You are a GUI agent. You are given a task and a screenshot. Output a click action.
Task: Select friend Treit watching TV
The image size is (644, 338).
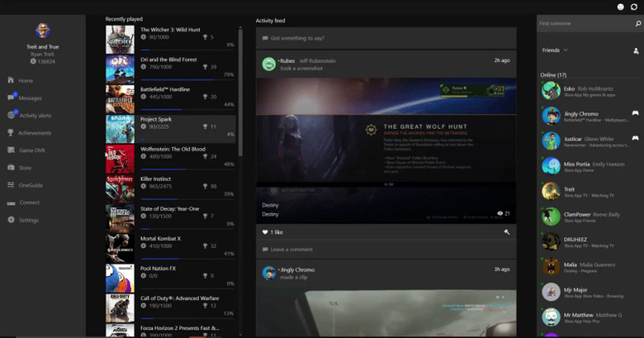pos(590,192)
